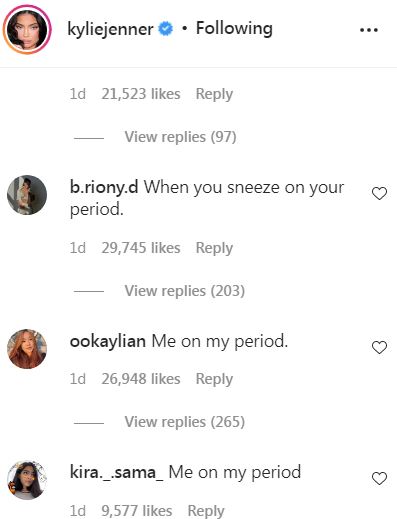
Task: Open the three-dot more options menu
Action: click(x=369, y=30)
